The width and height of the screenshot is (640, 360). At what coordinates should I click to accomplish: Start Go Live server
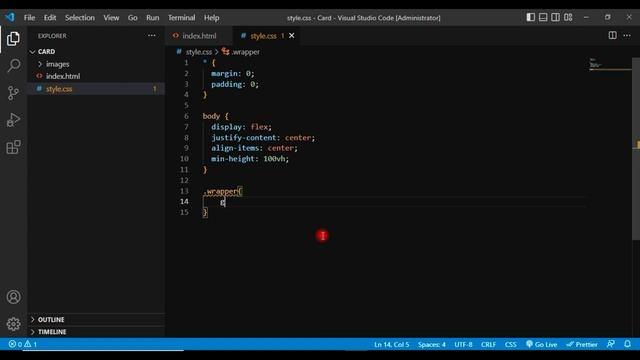(x=542, y=344)
